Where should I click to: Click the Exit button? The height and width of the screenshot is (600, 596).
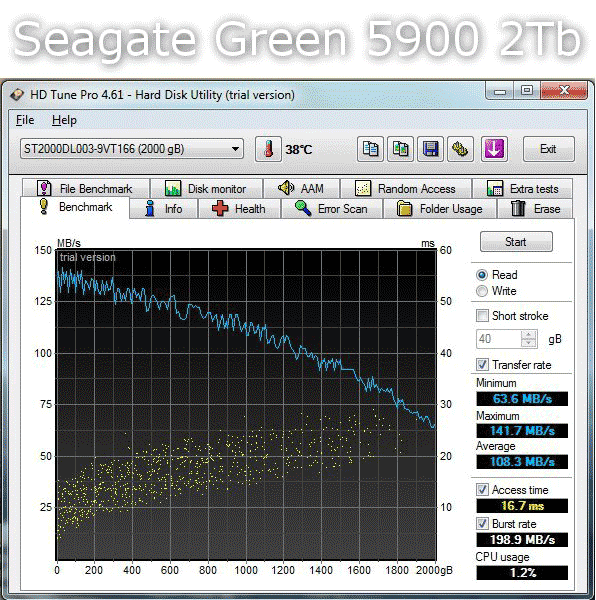point(548,149)
